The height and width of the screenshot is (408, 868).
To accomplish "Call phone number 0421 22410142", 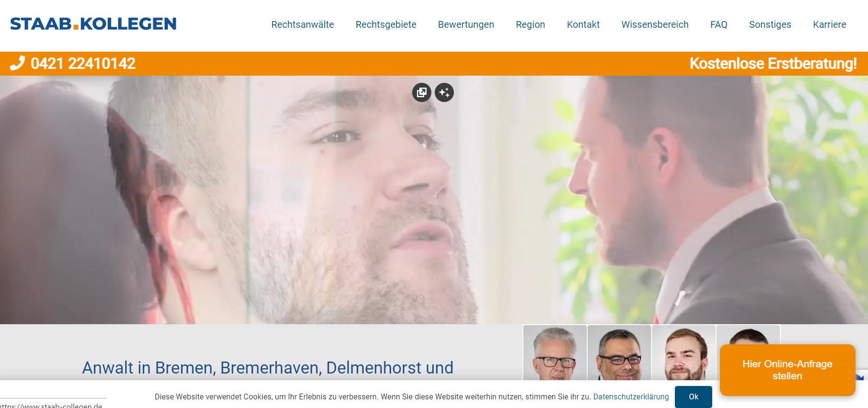I will pos(83,63).
